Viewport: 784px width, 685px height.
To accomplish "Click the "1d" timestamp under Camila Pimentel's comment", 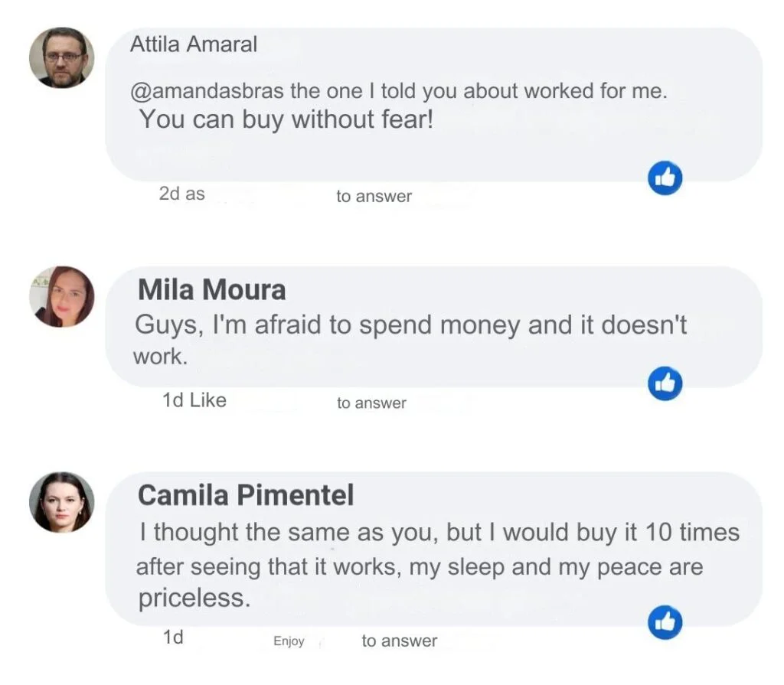I will pos(173,638).
